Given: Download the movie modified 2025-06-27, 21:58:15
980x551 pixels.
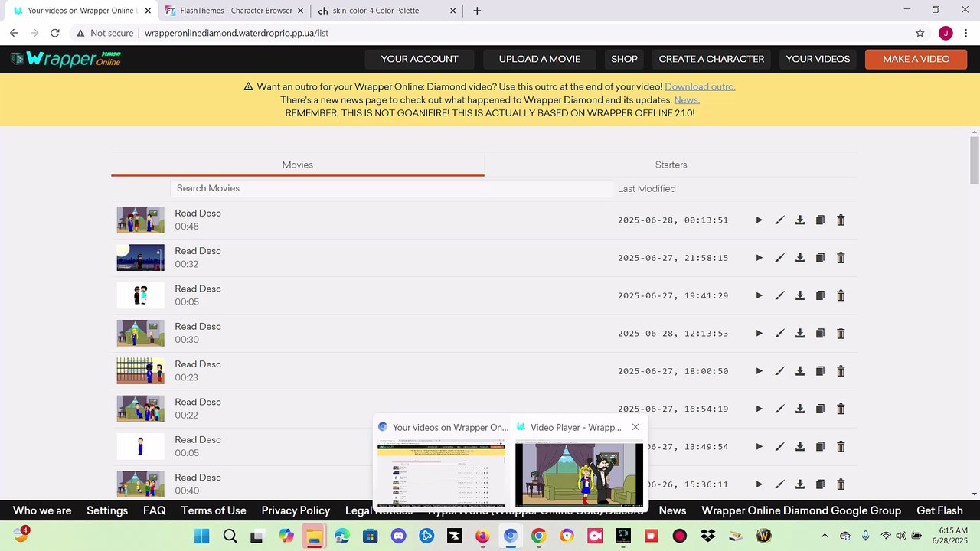Looking at the screenshot, I should tap(800, 258).
